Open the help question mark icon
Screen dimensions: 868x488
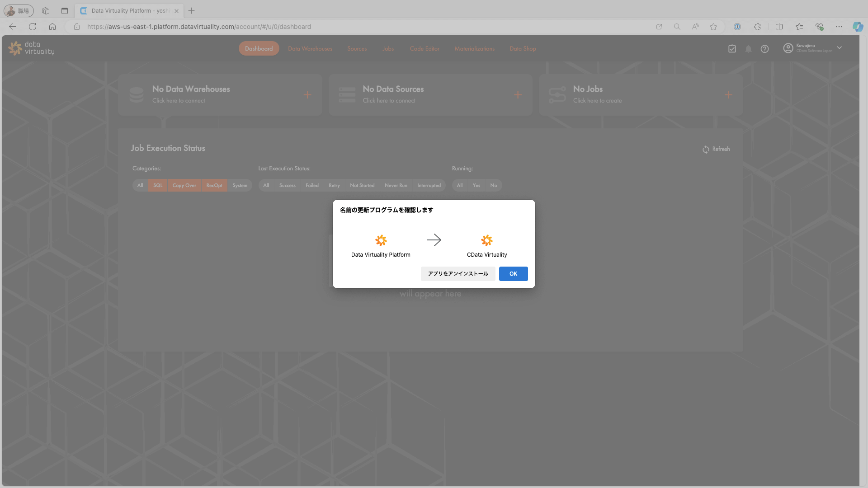tap(764, 49)
